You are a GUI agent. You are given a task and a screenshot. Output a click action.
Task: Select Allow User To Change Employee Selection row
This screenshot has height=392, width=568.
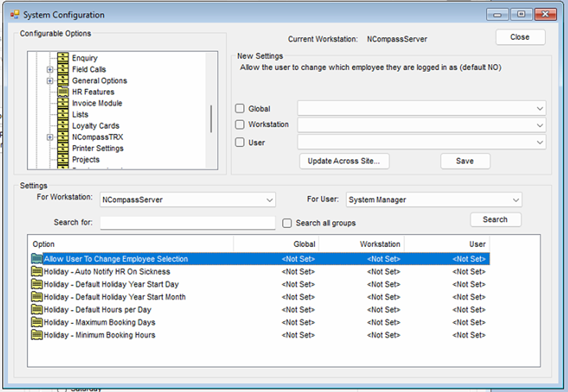(x=261, y=259)
